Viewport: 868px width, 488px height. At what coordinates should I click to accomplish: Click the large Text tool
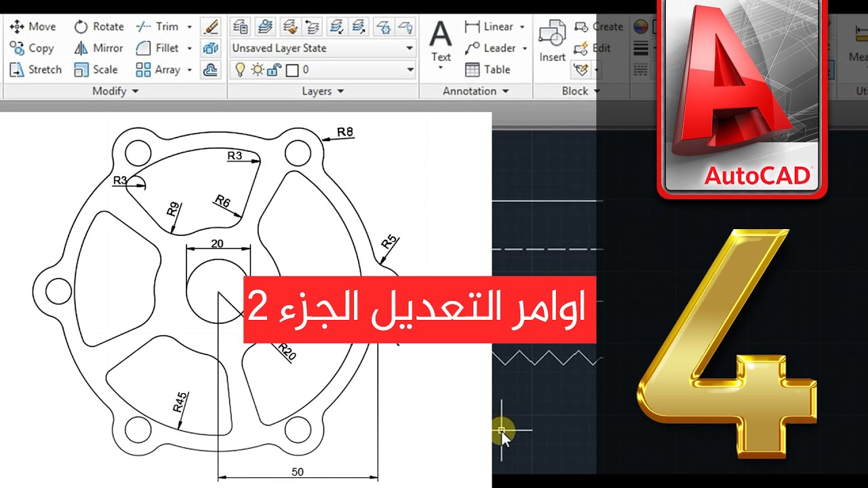point(441,40)
